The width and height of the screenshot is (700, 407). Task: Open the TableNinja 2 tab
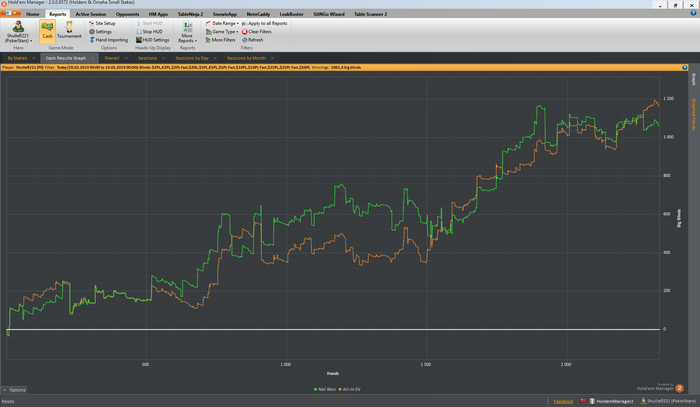(190, 14)
